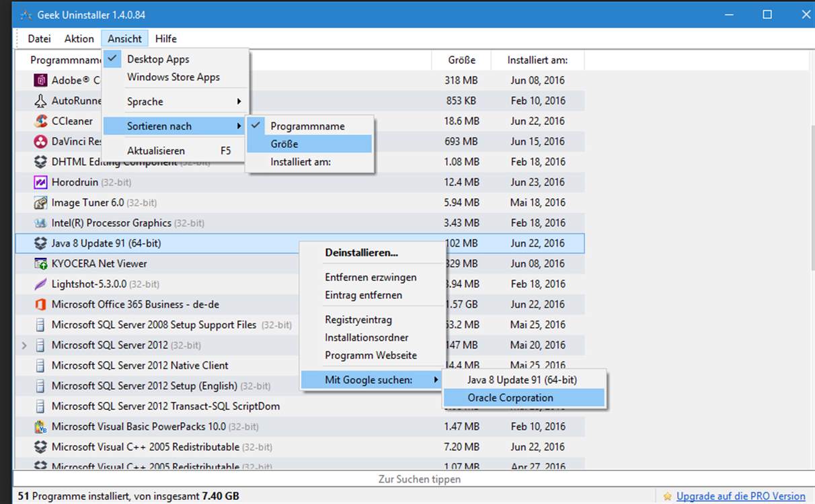Click the Zur Suchen tippen search field
This screenshot has height=504, width=815.
click(x=414, y=479)
